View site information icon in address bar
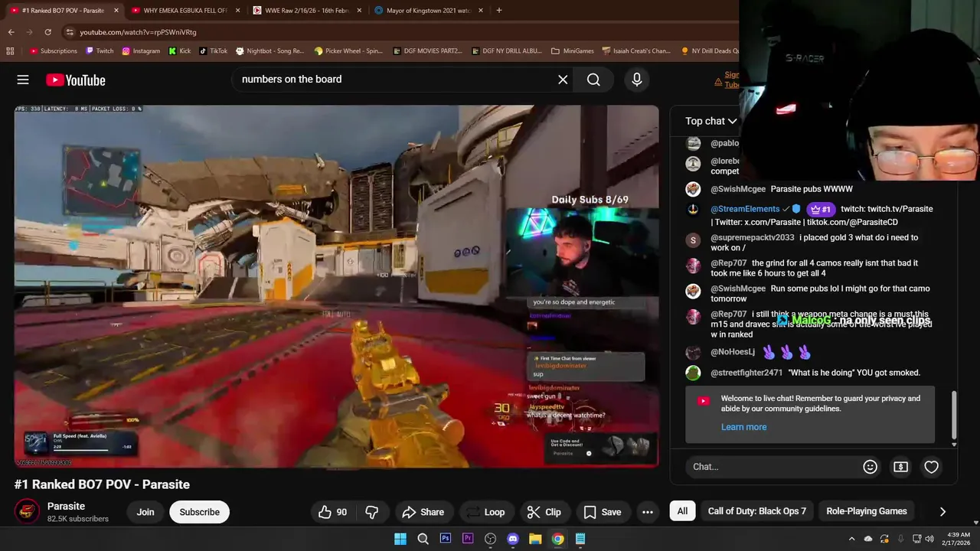980x551 pixels. coord(70,32)
